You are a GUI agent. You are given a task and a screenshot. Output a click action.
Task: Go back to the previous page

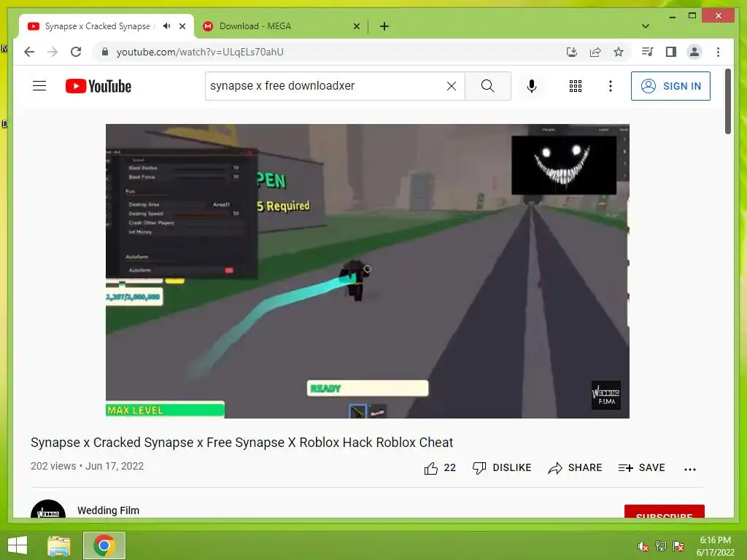29,52
